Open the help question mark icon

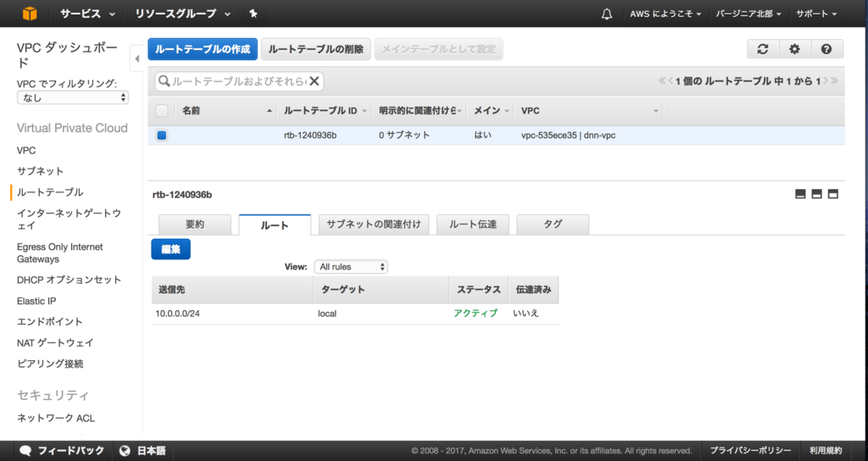click(x=826, y=49)
